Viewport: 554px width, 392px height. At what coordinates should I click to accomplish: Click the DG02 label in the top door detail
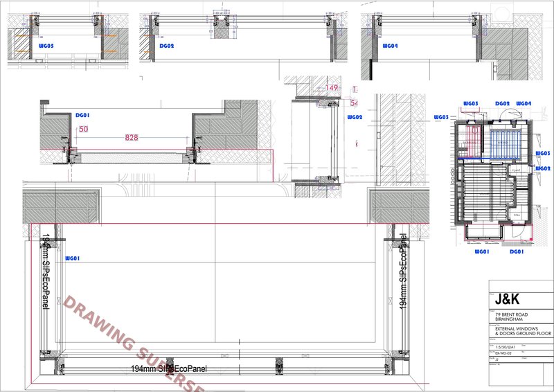167,46
